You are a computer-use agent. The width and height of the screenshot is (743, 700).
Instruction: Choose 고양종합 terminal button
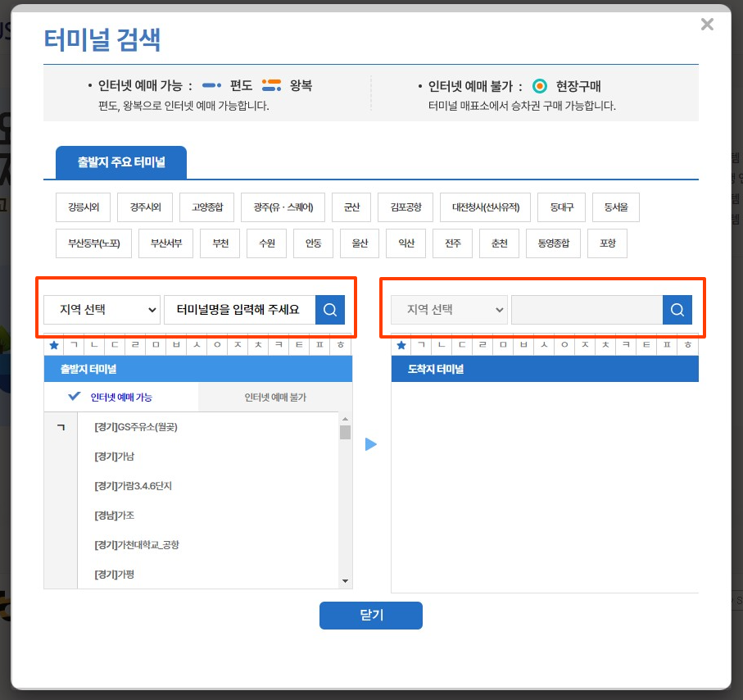pos(206,207)
